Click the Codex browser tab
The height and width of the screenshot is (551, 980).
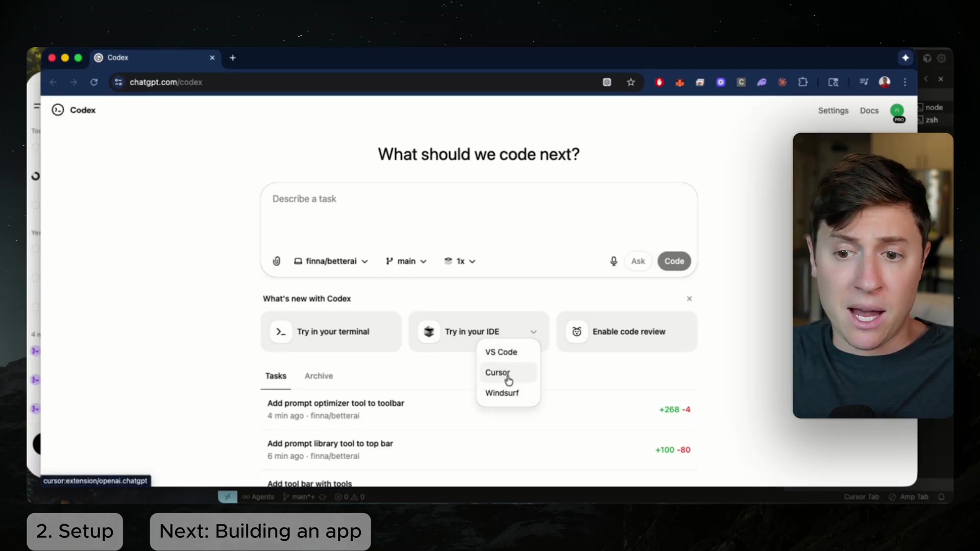pos(156,58)
